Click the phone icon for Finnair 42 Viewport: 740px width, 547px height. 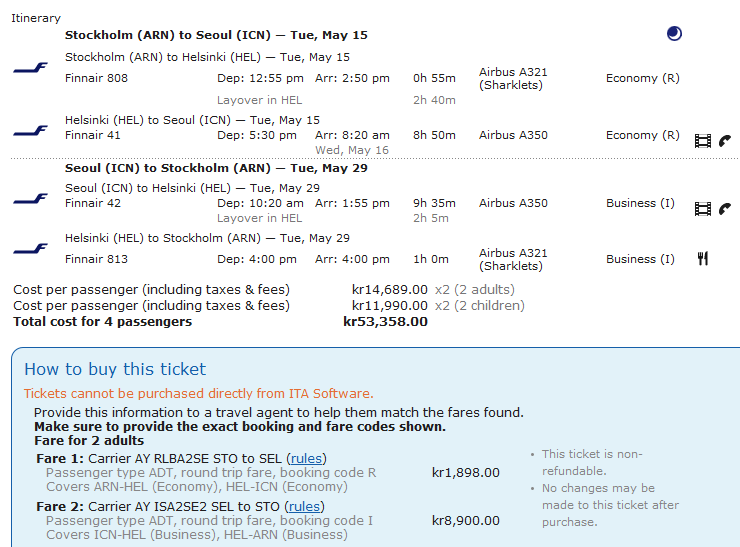tap(725, 209)
